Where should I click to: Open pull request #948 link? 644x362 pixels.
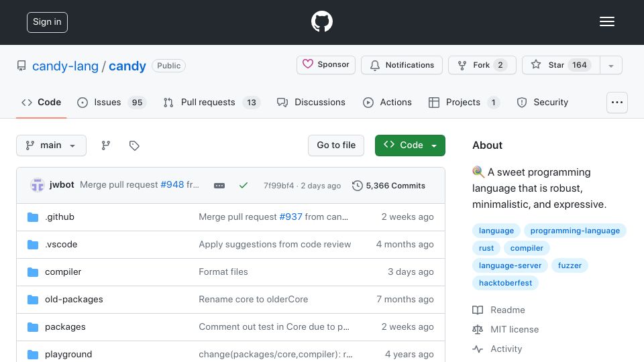pyautogui.click(x=172, y=185)
